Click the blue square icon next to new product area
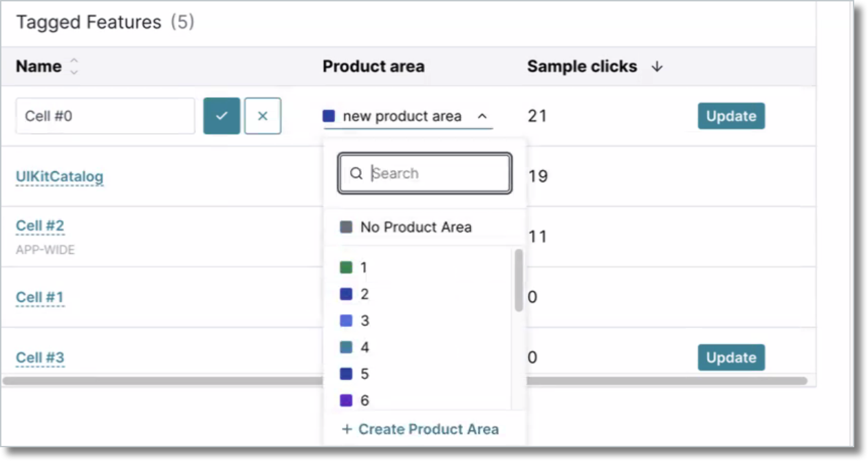868x461 pixels. [x=330, y=116]
